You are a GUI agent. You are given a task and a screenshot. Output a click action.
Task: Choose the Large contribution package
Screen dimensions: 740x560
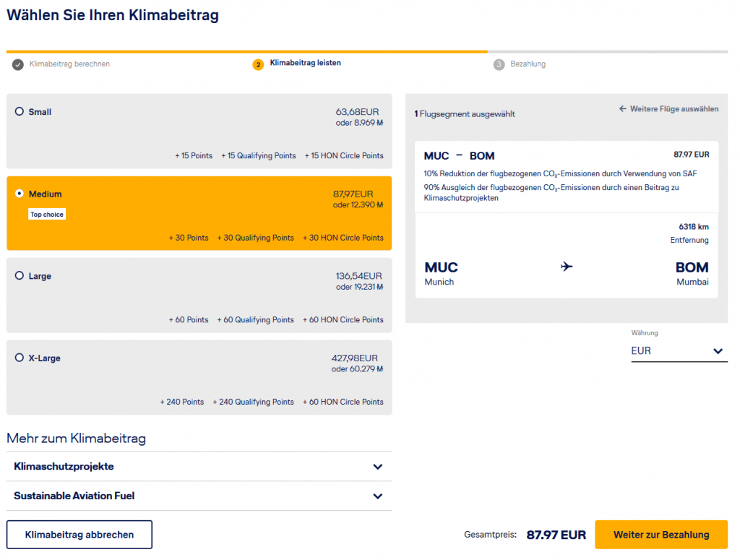pos(20,275)
